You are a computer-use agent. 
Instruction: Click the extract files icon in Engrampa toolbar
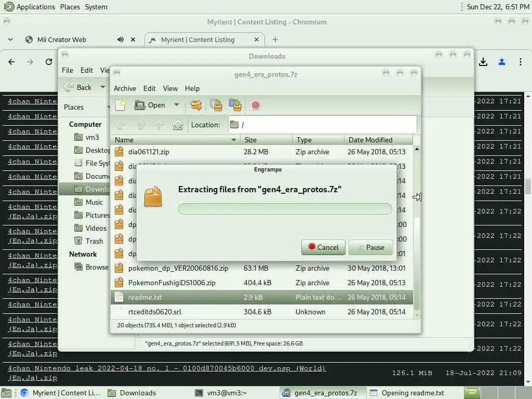(196, 105)
